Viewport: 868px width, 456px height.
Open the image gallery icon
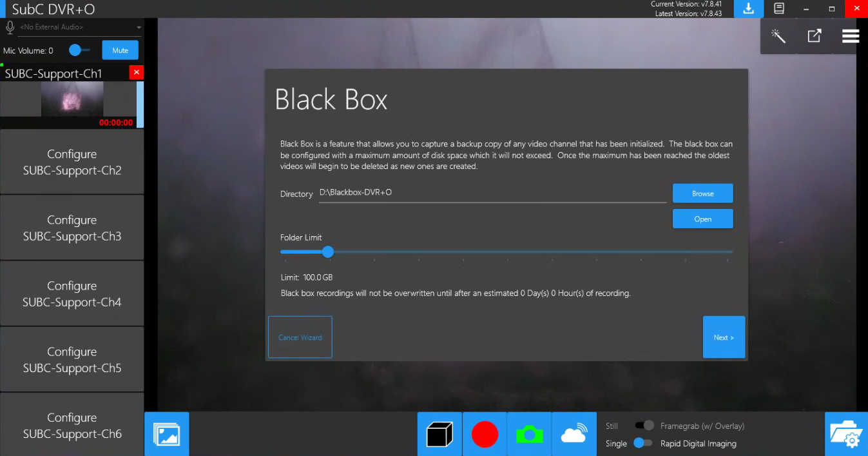166,434
